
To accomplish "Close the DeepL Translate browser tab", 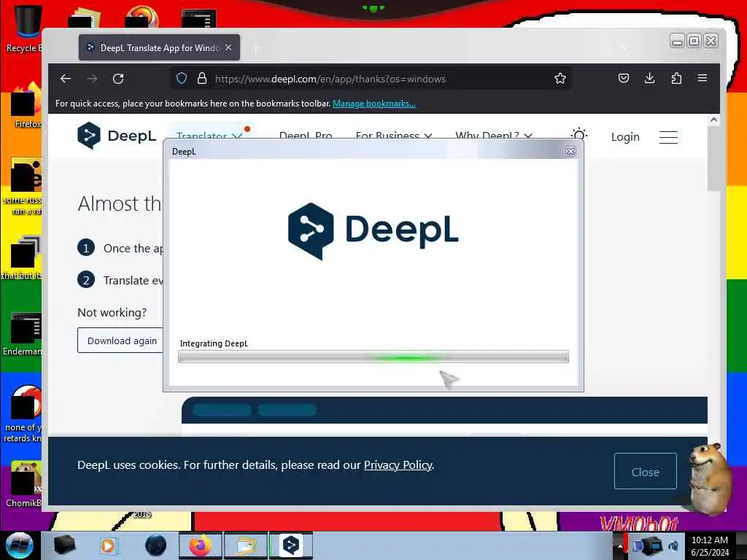I will pyautogui.click(x=228, y=47).
